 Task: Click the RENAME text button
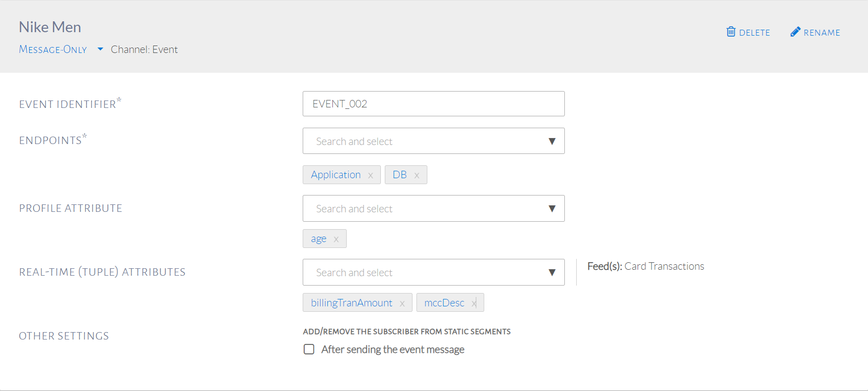pyautogui.click(x=822, y=33)
